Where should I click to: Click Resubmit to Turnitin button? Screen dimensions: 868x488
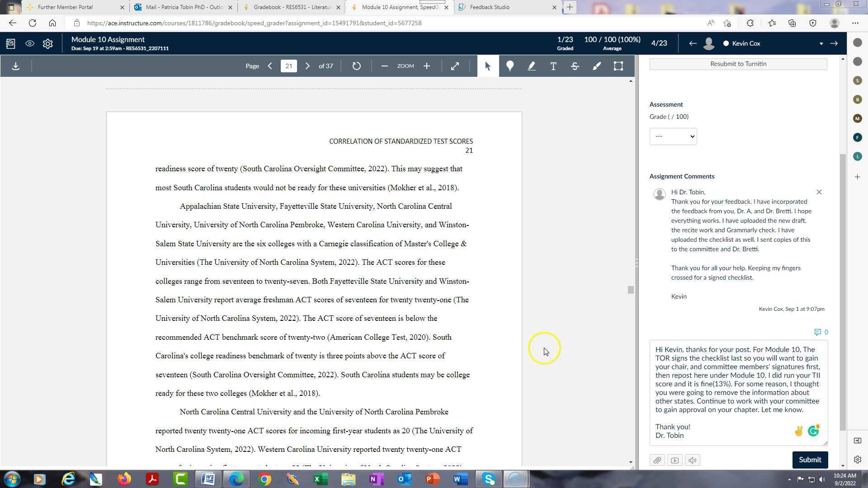738,64
